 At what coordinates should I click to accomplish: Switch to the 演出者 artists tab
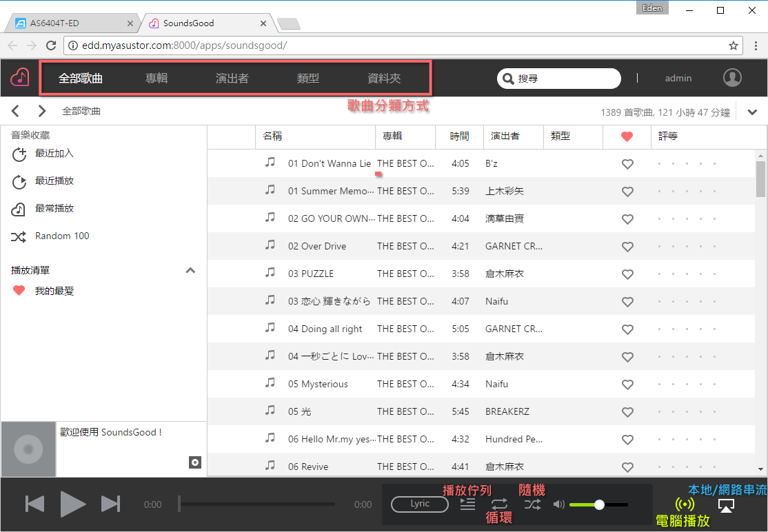[232, 79]
